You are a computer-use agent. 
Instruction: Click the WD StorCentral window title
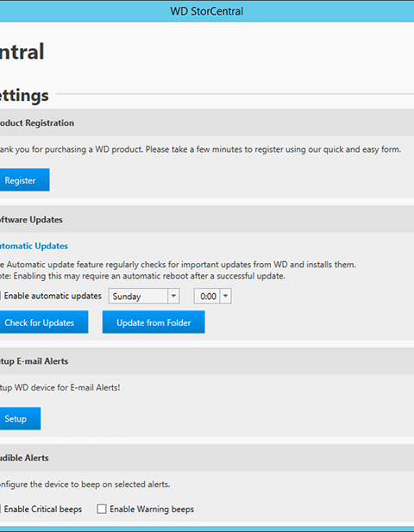(x=207, y=11)
